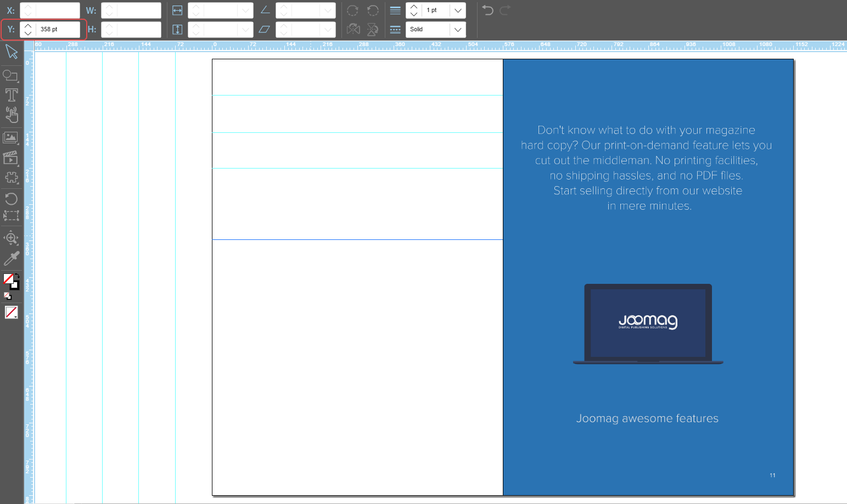Screen dimensions: 847x504
Task: Activate the Text tool
Action: coord(11,95)
